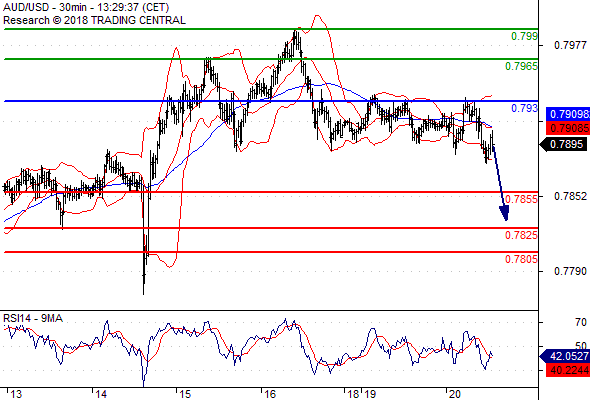Click the 42.0527 RSI value tag
This screenshot has width=590, height=400.
pos(565,356)
